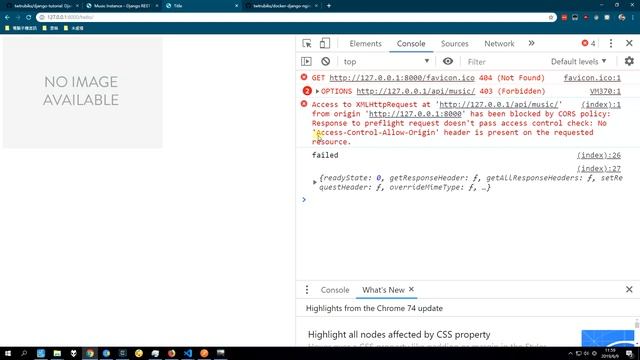Select the drawer Console tab
Viewport: 640px width, 360px height.
coord(335,290)
